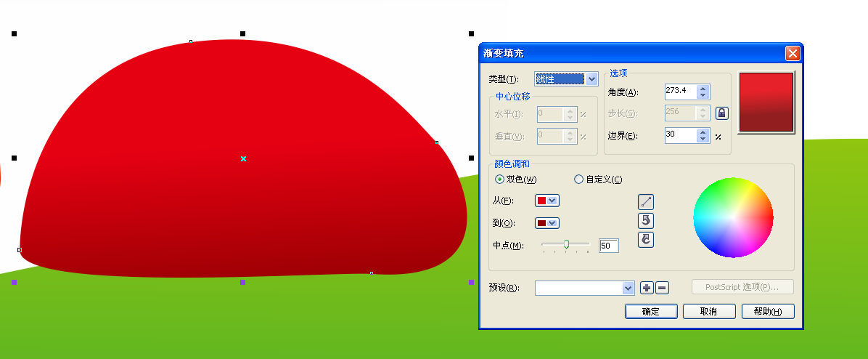Select 自定义 custom radio button
This screenshot has height=359, width=868.
pyautogui.click(x=578, y=179)
